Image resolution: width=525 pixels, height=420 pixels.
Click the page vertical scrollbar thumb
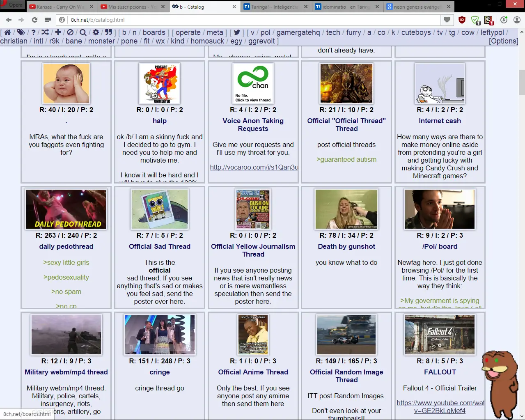tap(522, 82)
